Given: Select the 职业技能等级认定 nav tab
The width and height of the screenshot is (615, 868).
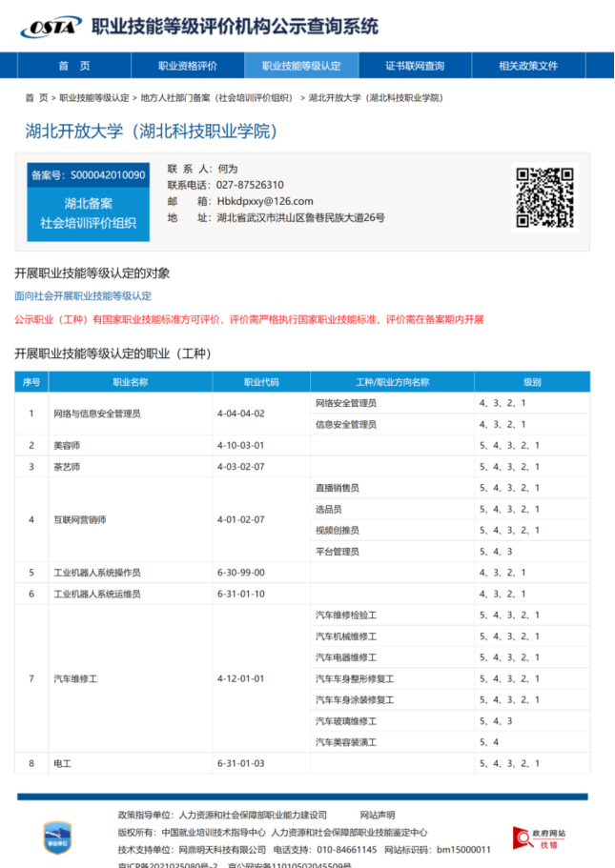Looking at the screenshot, I should click(301, 66).
